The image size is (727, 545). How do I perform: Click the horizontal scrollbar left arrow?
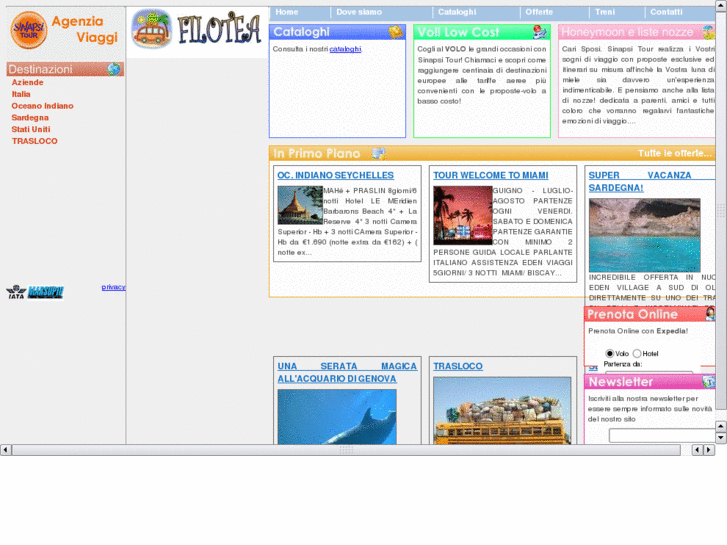(6, 450)
